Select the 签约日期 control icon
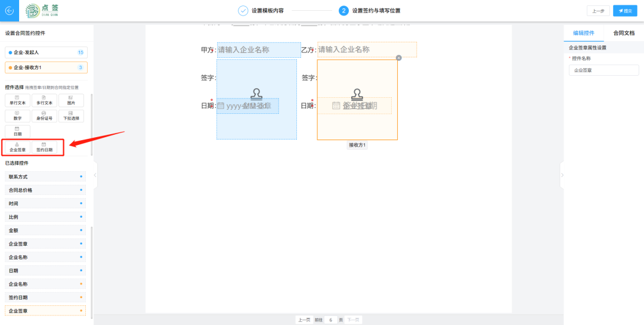This screenshot has width=644, height=325. tap(45, 147)
